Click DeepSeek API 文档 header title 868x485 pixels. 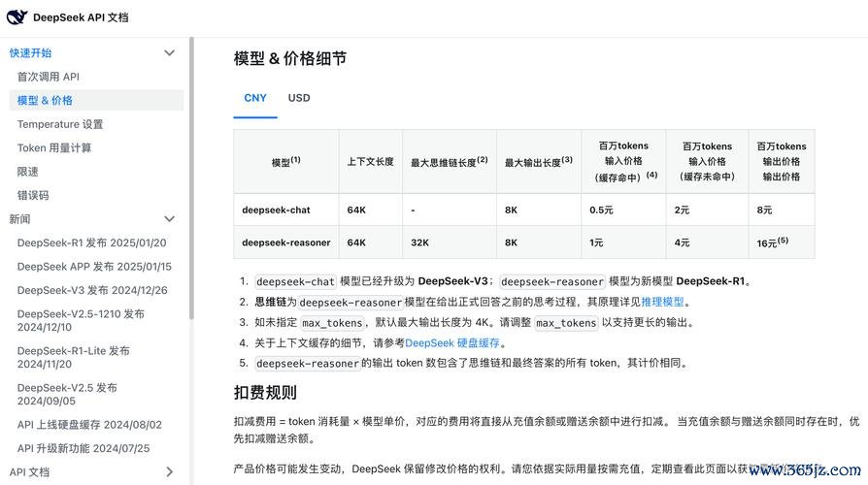click(80, 17)
